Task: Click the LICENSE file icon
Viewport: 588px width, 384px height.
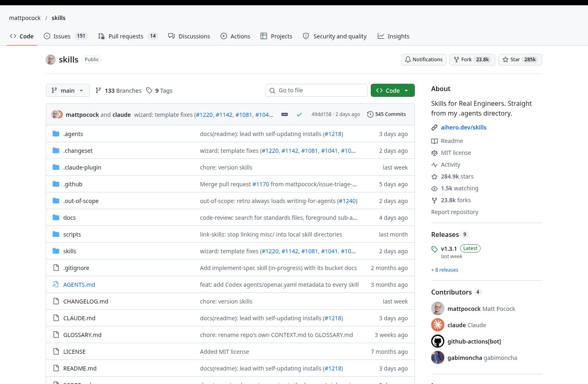Action: click(x=56, y=352)
